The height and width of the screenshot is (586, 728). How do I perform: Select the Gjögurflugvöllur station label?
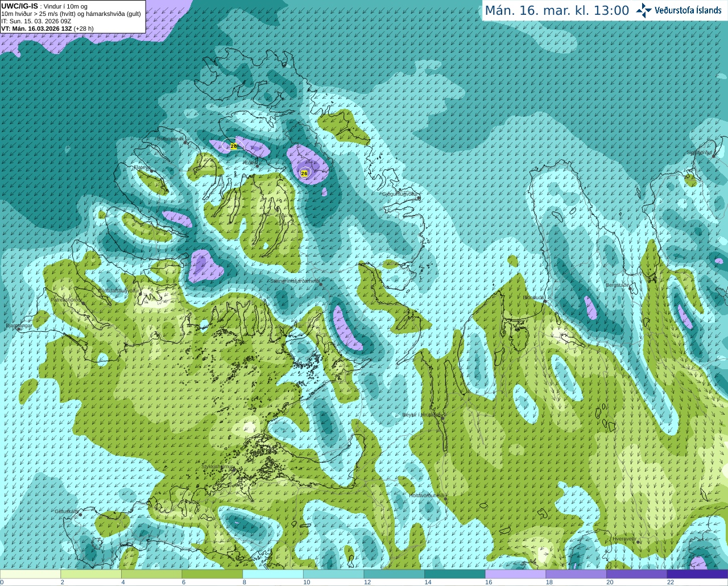[x=400, y=194]
